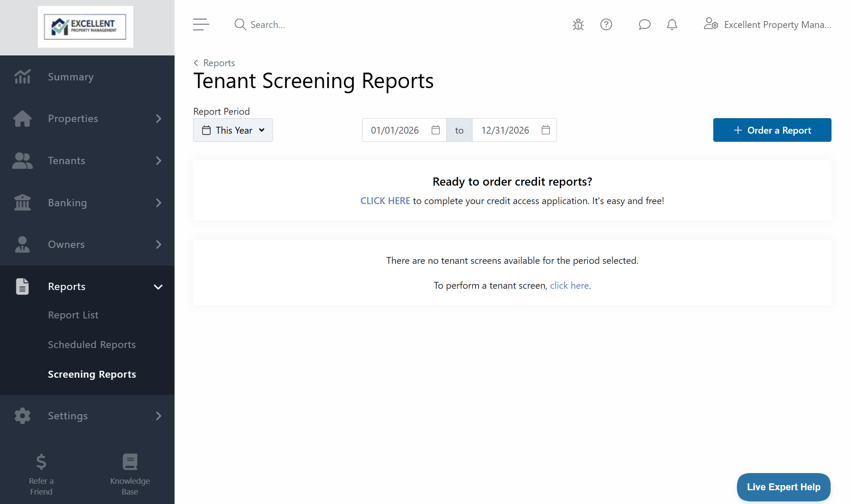Open start date calendar picker icon

click(x=436, y=130)
